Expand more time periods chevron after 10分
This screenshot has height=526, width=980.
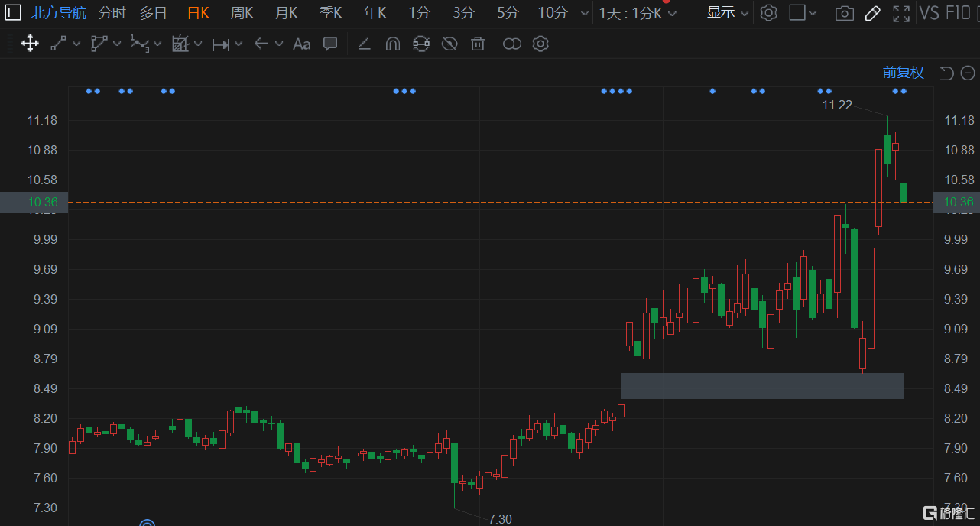pyautogui.click(x=585, y=13)
